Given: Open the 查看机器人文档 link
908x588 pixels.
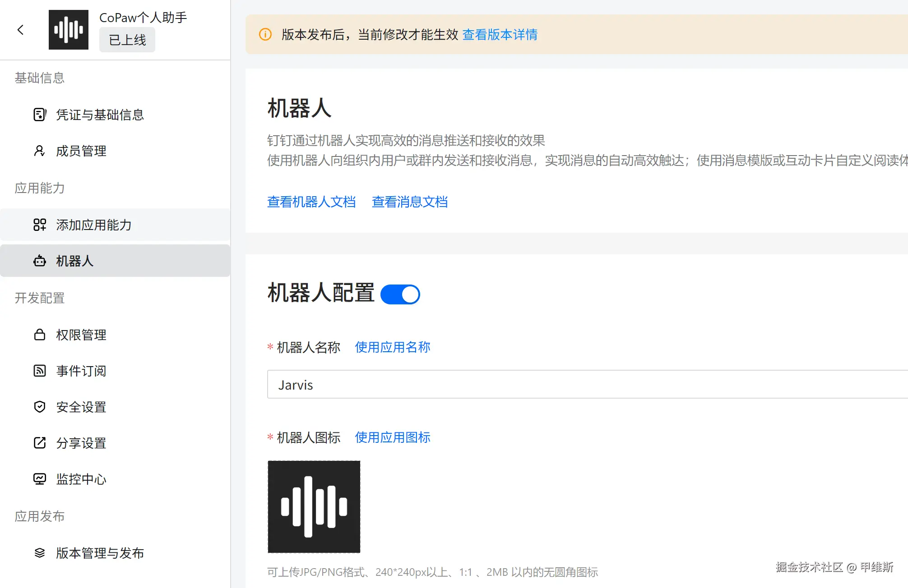Looking at the screenshot, I should 311,202.
